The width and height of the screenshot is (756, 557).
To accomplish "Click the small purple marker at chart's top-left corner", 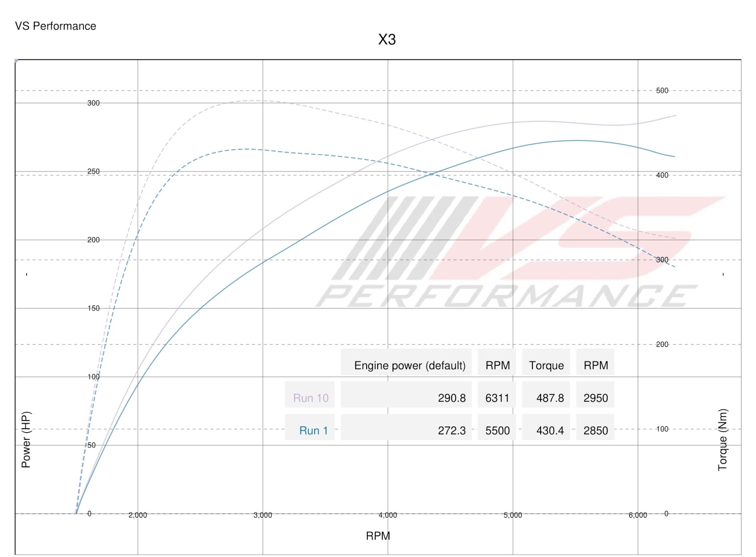I will pos(16,60).
